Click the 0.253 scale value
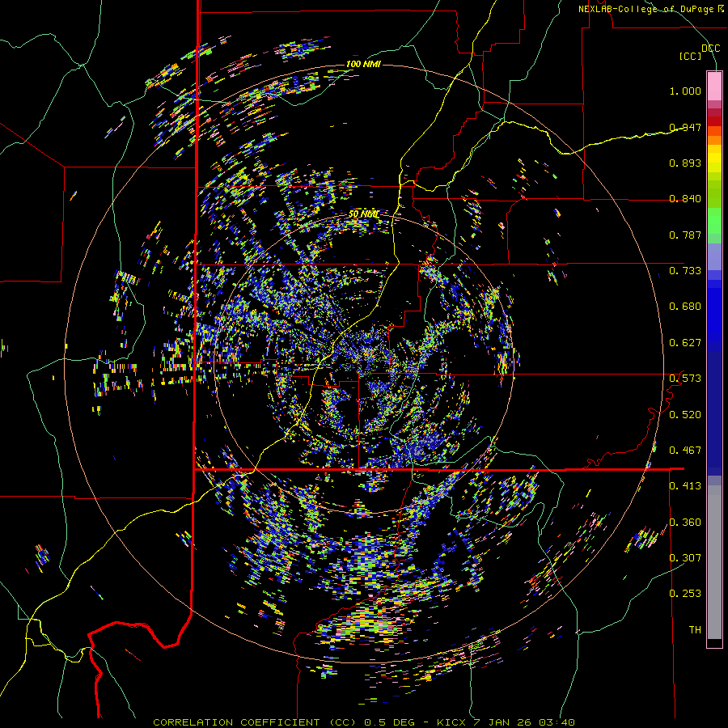Image resolution: width=728 pixels, height=728 pixels. click(685, 594)
